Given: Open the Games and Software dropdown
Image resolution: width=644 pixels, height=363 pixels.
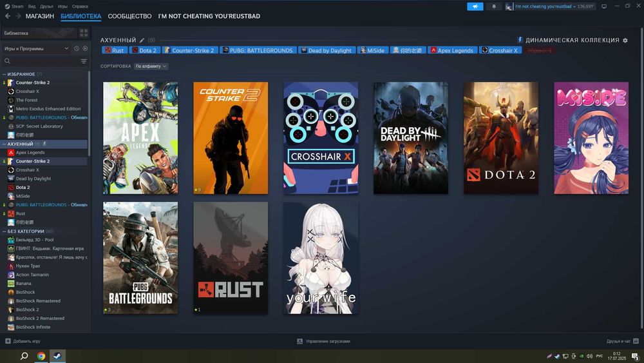Looking at the screenshot, I should pos(36,48).
